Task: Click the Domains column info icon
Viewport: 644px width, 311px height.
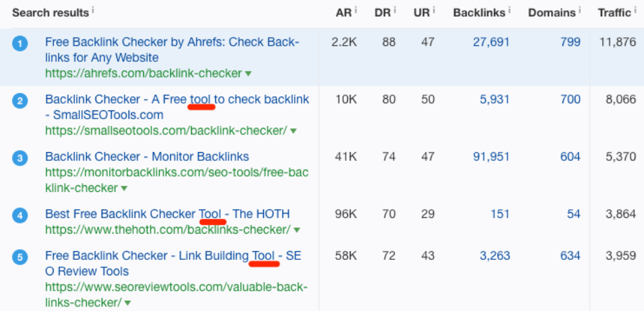Action: click(x=579, y=10)
